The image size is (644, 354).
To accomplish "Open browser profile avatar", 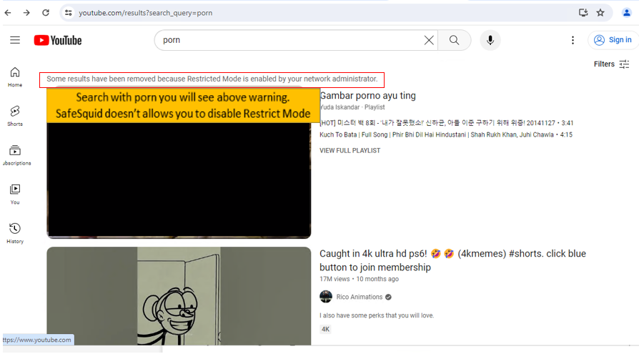I will point(627,13).
